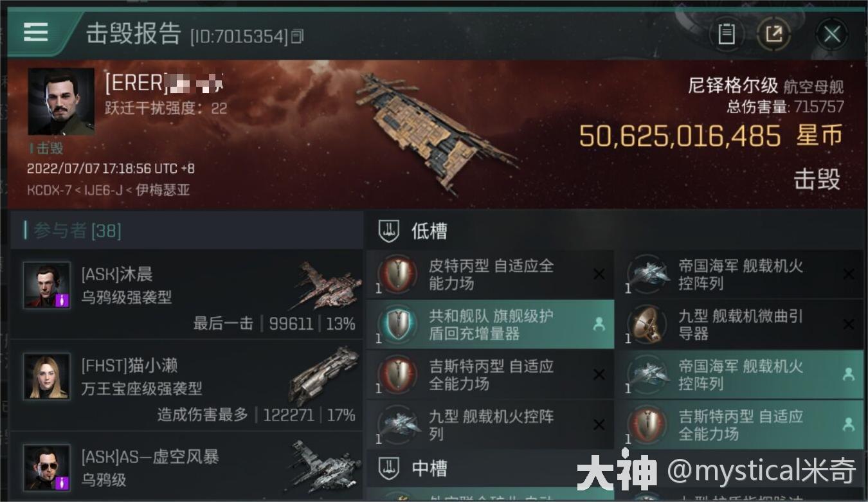This screenshot has height=502, width=868.
Task: Open the victim pilot portrait
Action: tap(61, 102)
